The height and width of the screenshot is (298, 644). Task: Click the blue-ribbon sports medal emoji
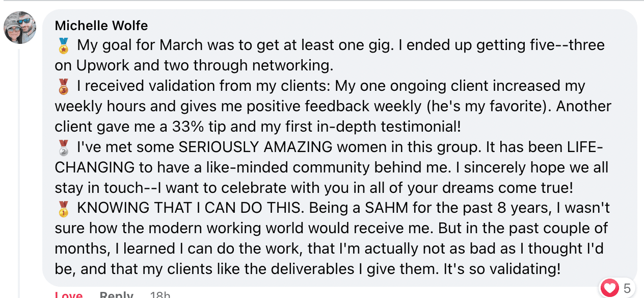(64, 46)
